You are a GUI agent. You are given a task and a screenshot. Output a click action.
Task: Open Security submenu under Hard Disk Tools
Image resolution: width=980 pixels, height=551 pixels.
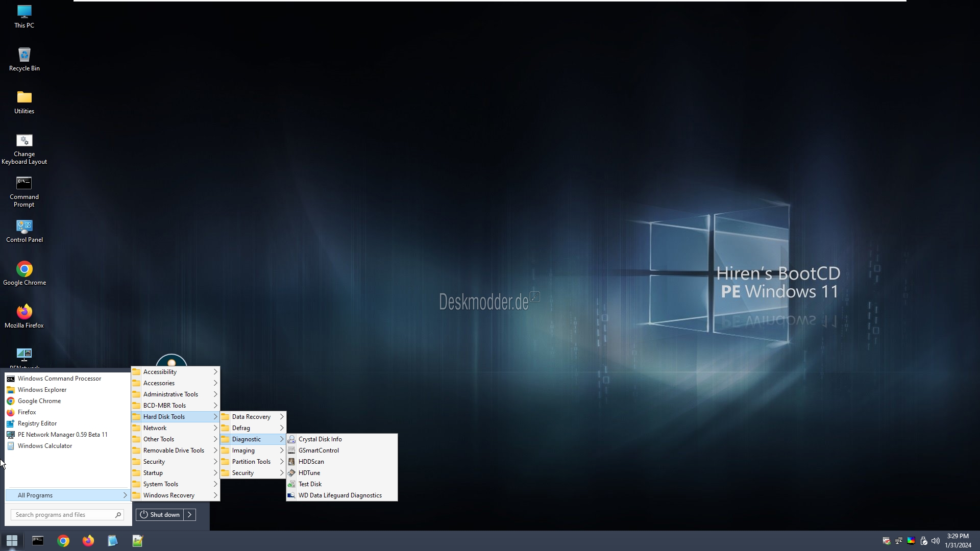(x=253, y=473)
